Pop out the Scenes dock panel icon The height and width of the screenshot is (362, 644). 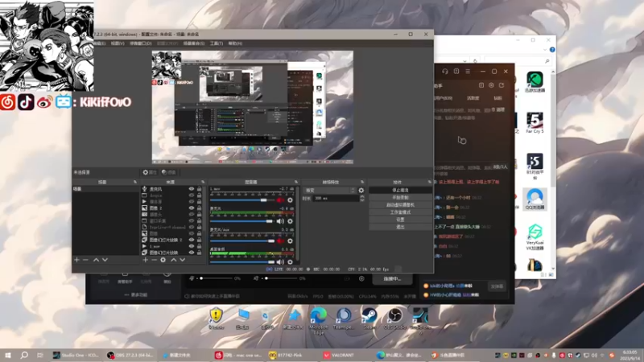pos(135,182)
